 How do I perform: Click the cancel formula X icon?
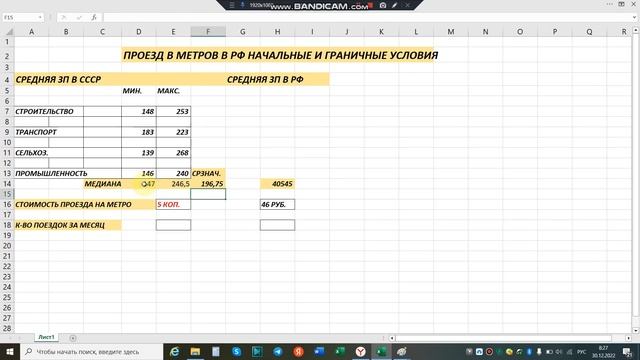tap(63, 18)
